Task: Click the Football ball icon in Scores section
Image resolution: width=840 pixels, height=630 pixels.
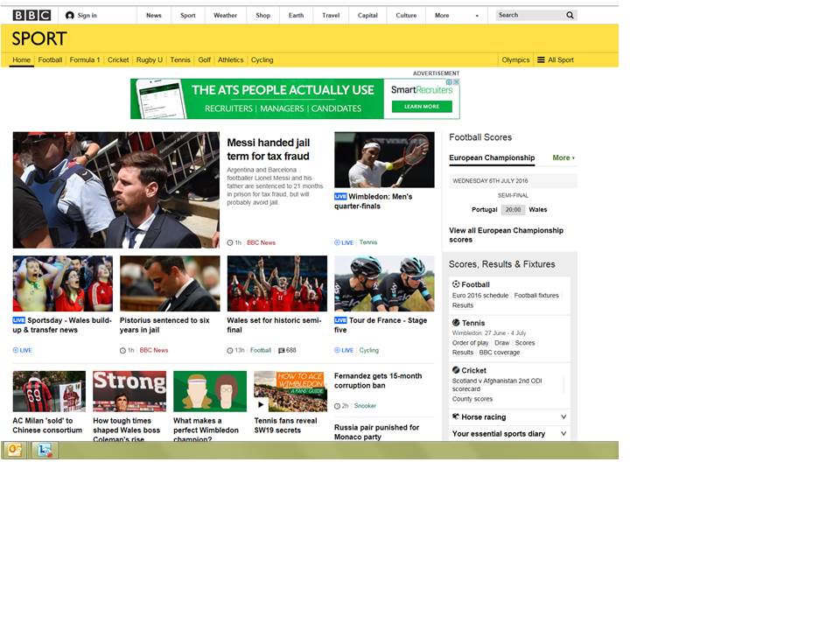Action: coord(456,284)
